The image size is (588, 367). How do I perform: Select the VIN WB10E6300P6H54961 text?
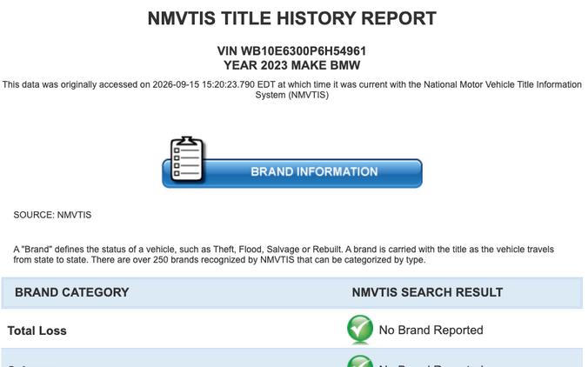(291, 51)
